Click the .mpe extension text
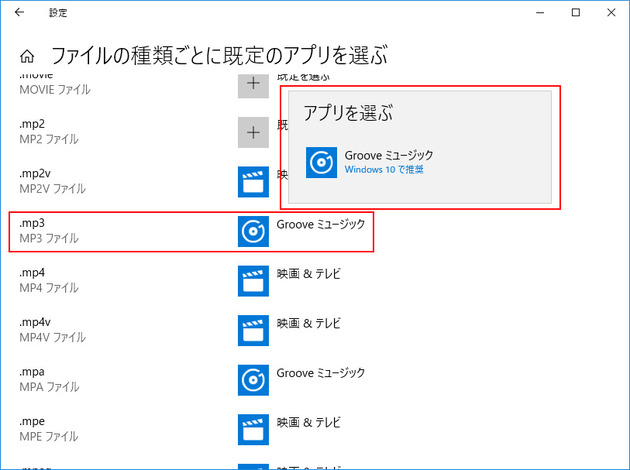The image size is (630, 470). 32,421
